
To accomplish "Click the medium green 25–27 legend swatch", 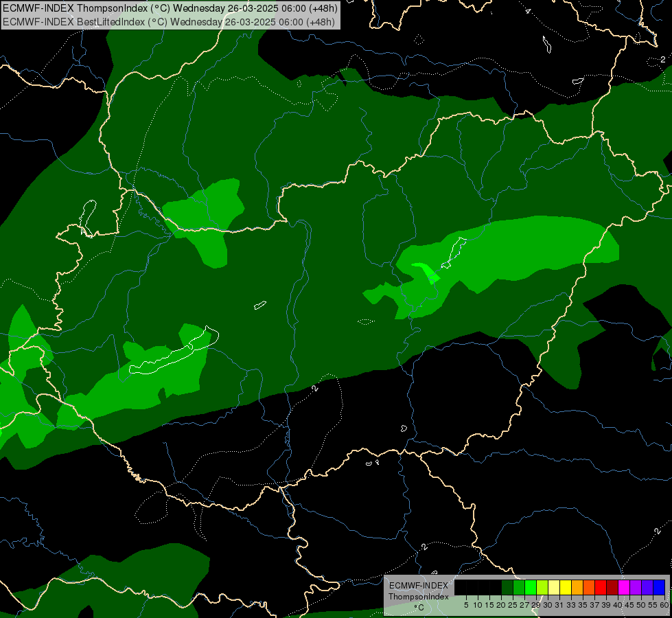I will (x=519, y=588).
